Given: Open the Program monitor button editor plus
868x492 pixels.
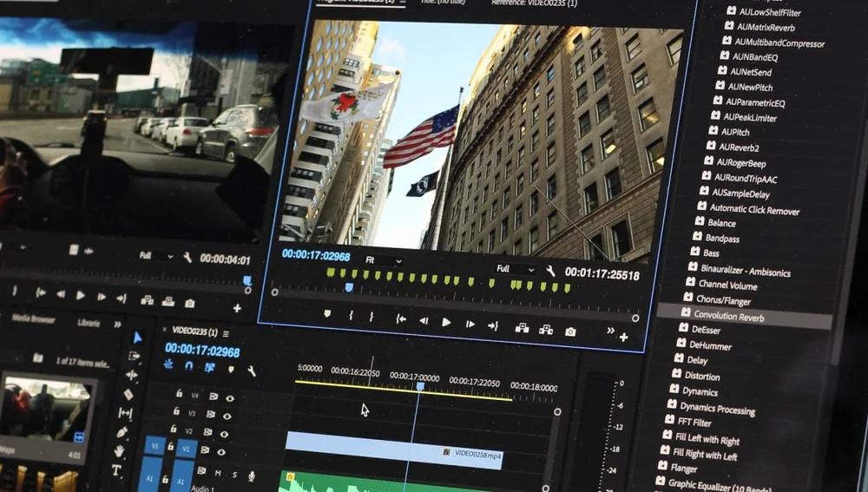Looking at the screenshot, I should point(624,337).
